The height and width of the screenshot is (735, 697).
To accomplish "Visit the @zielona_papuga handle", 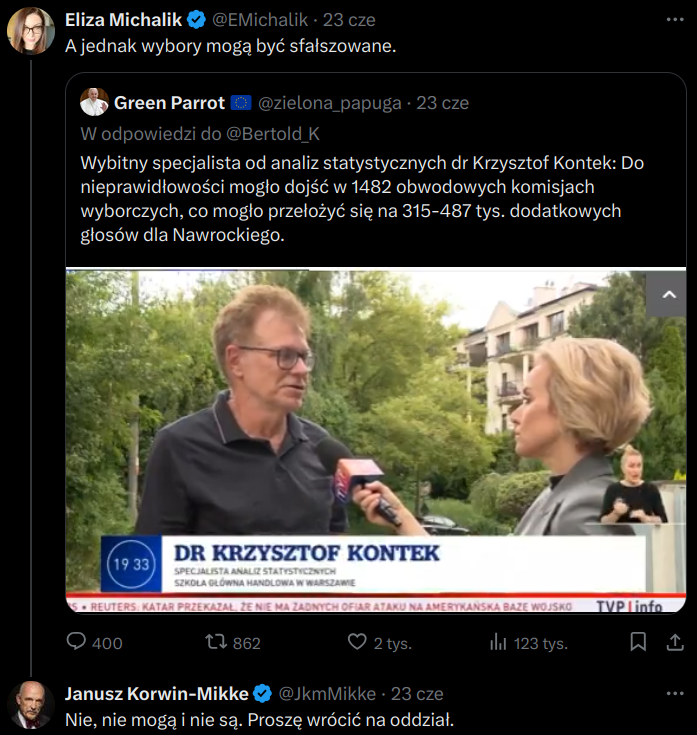I will [x=330, y=103].
